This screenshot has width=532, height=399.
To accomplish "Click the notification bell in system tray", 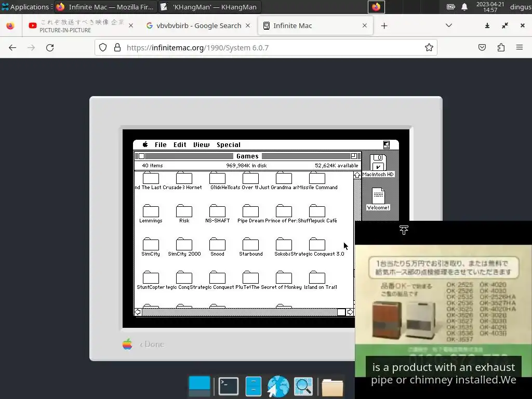I will [464, 7].
